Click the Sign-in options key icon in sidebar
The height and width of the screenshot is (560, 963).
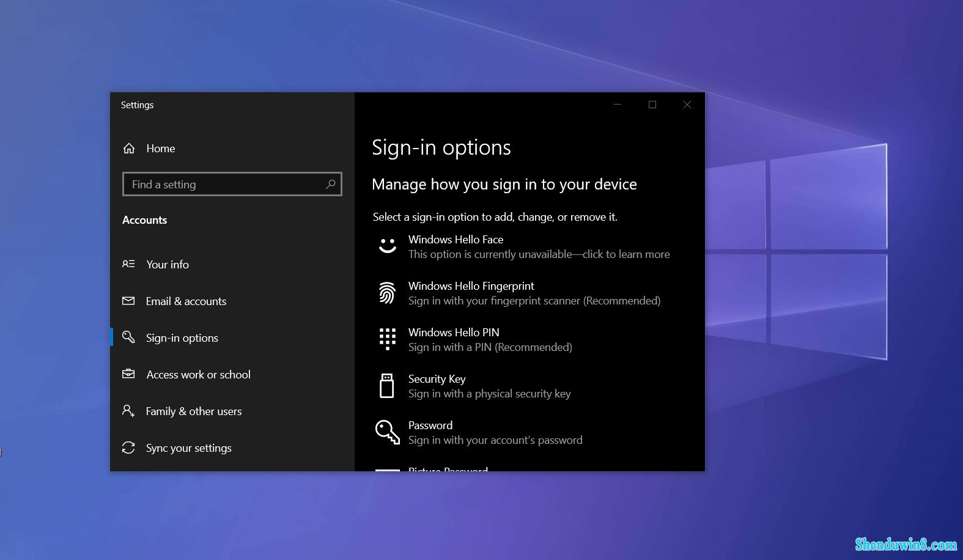[x=128, y=337]
